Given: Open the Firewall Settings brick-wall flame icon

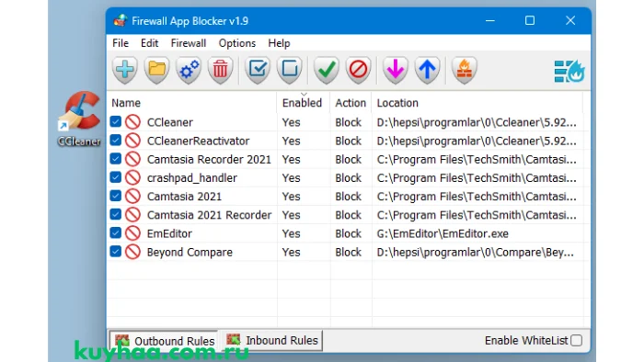Looking at the screenshot, I should coord(464,69).
